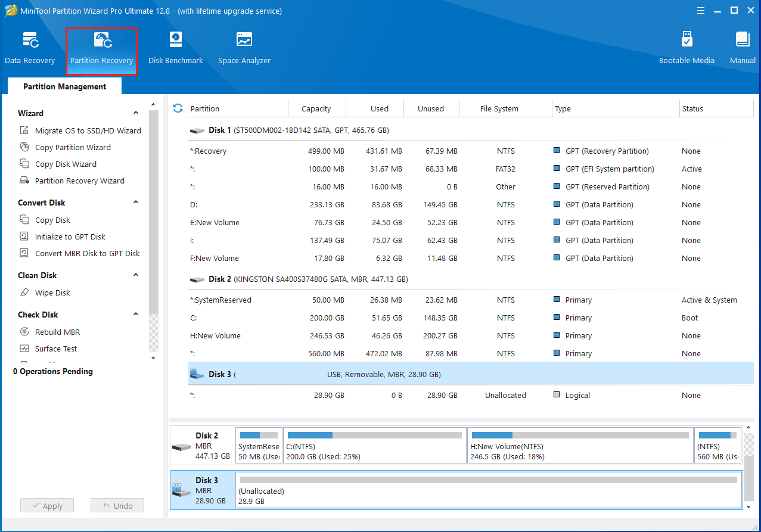Screen dimensions: 761x532
Task: Select the 28.90 GB Unallocated row
Action: point(471,395)
